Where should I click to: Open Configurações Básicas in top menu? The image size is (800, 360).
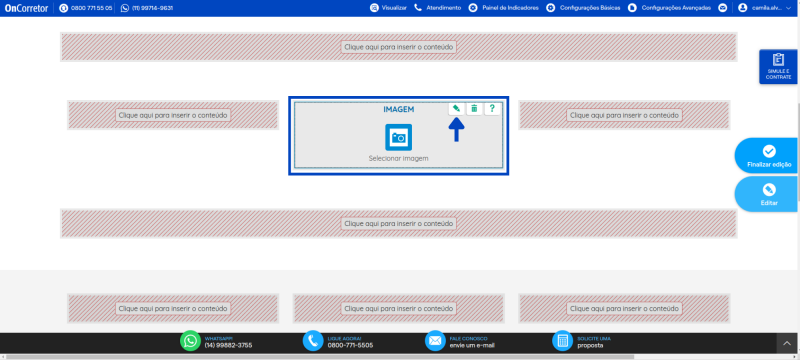(x=583, y=8)
